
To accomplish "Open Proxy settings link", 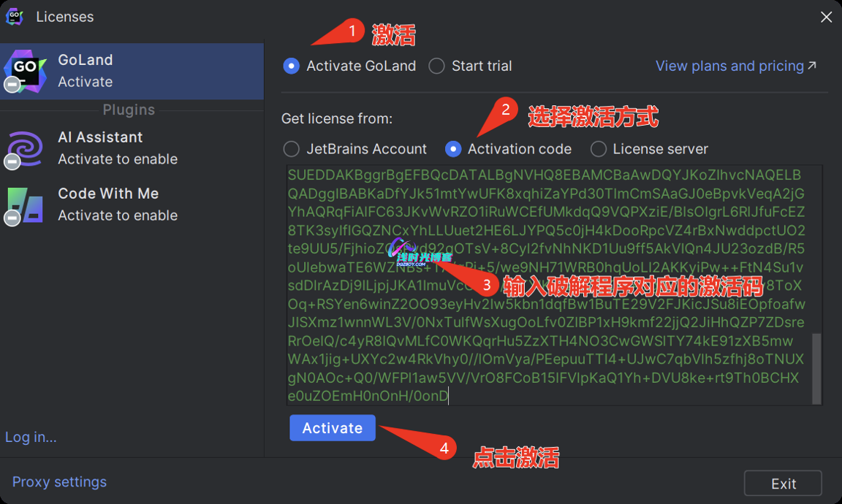I will click(x=59, y=482).
